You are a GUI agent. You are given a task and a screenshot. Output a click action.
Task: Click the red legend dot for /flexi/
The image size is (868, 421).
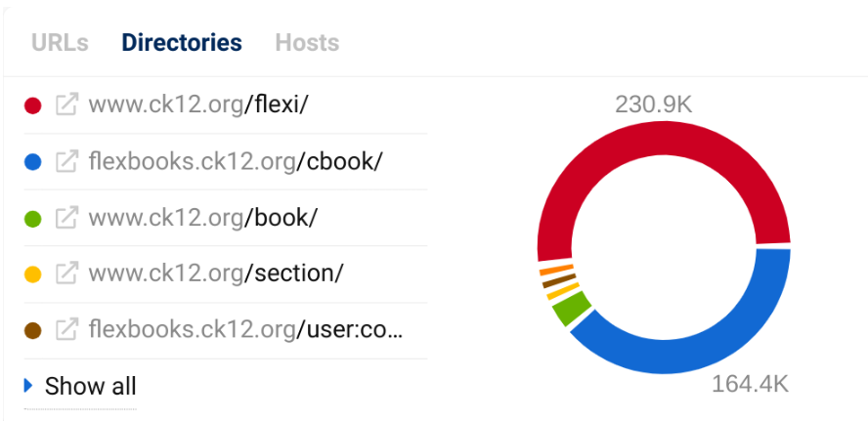coord(33,105)
